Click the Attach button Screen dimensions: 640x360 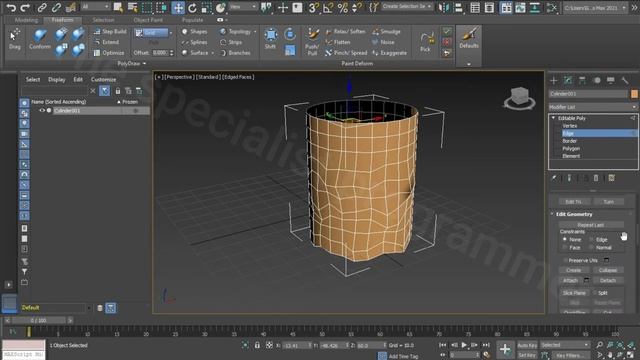click(571, 280)
